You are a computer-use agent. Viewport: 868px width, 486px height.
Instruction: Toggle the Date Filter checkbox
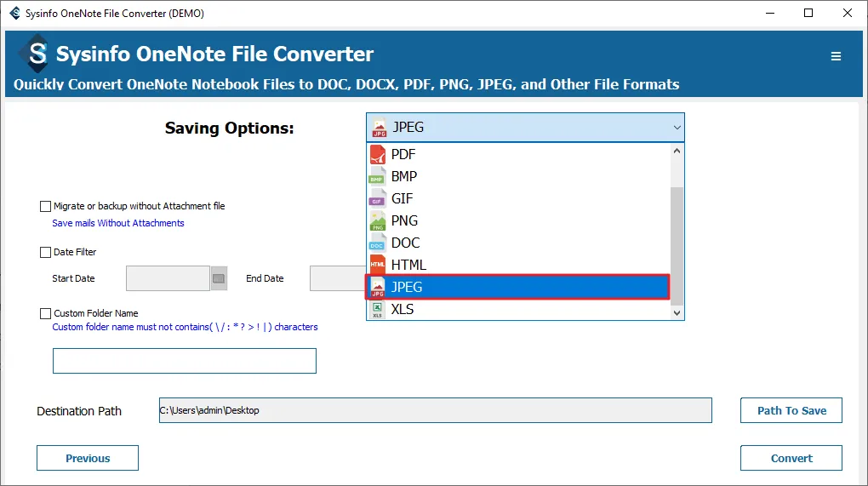(x=45, y=253)
